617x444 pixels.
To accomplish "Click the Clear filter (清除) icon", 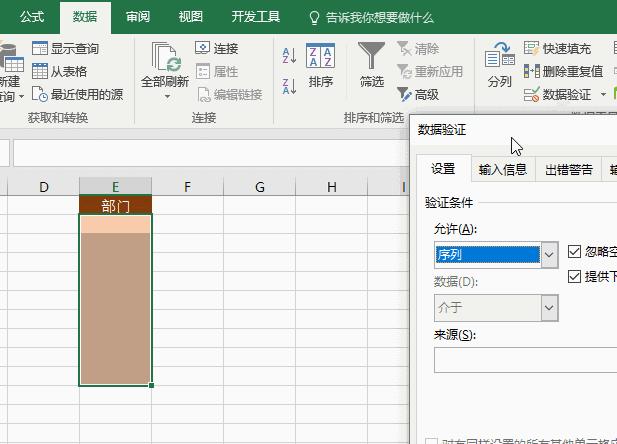I will pyautogui.click(x=404, y=48).
